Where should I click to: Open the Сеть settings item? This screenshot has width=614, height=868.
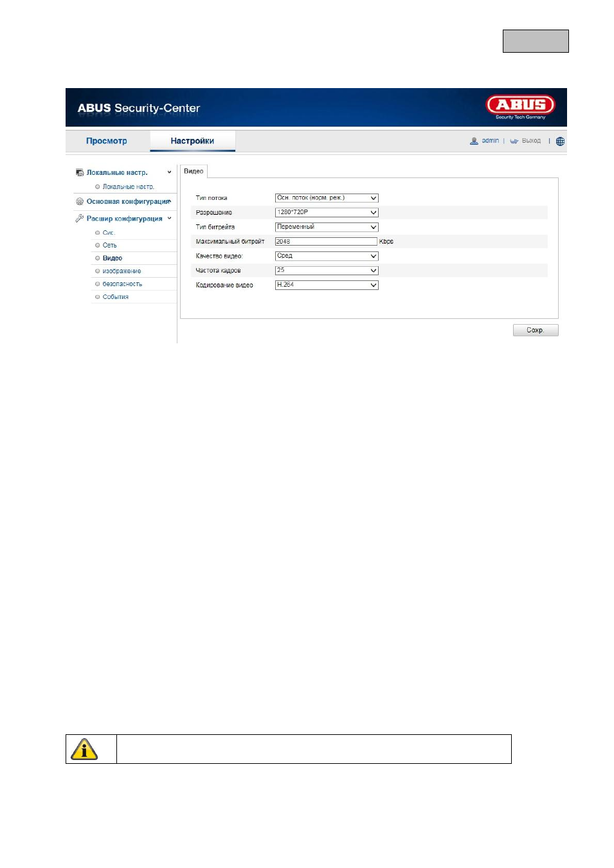[110, 245]
